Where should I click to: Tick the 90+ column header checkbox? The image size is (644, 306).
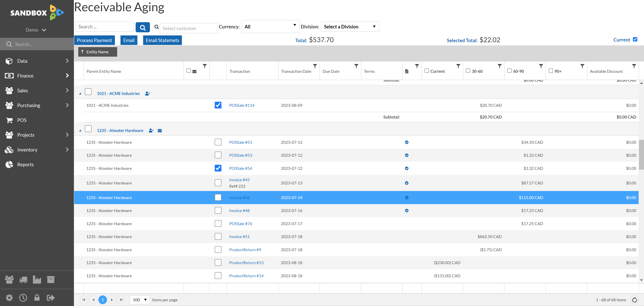[x=551, y=71]
